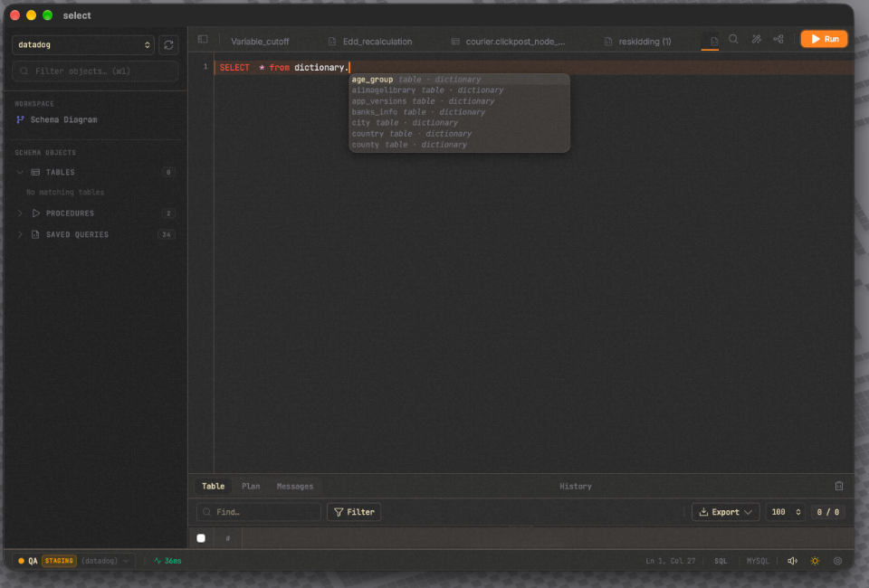Toggle the sidebar panel icon
Screen dimensions: 869x588
point(203,39)
